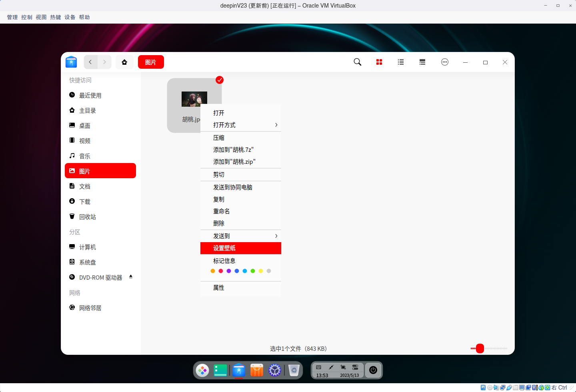The width and height of the screenshot is (576, 392).
Task: Switch to tree view mode
Action: (422, 62)
